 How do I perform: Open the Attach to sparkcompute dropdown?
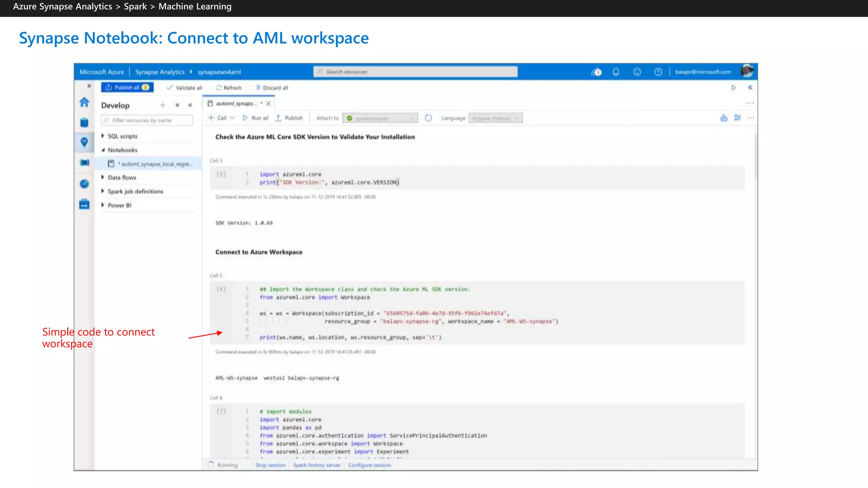click(x=380, y=118)
